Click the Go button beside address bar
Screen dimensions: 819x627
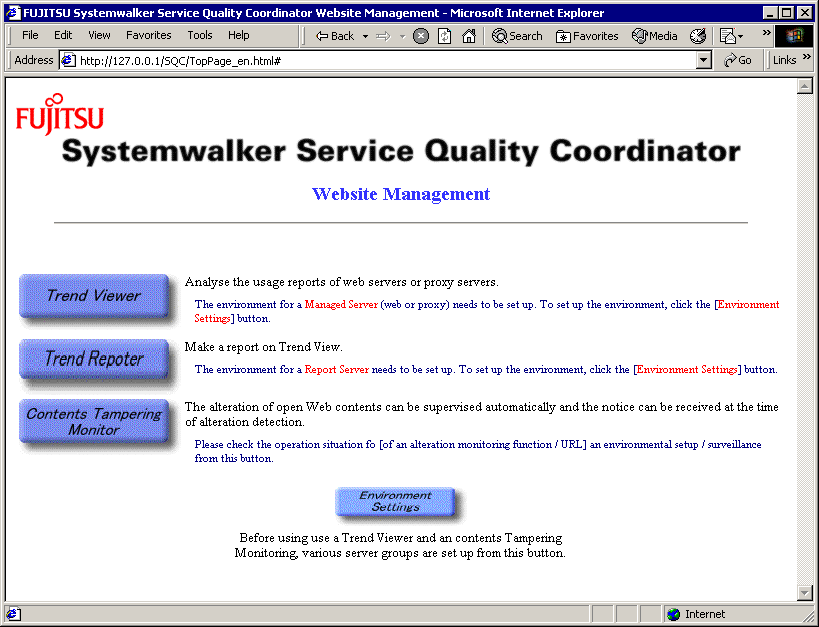(738, 60)
